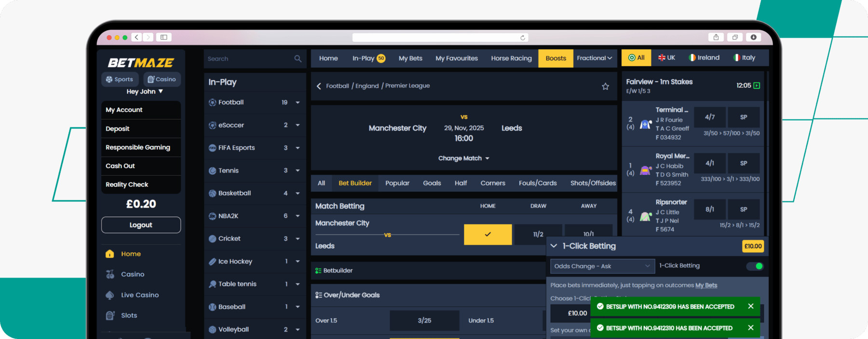The width and height of the screenshot is (868, 339).
Task: Click the Ice Hockey stick icon
Action: pyautogui.click(x=212, y=261)
